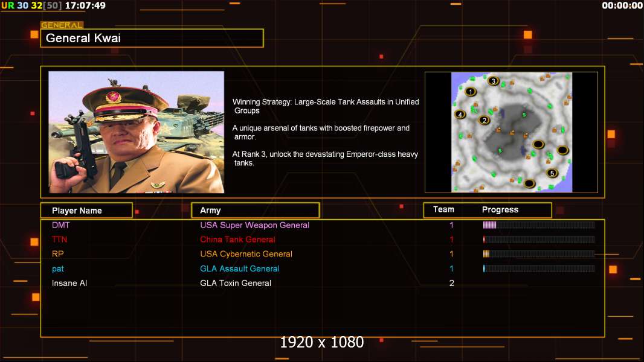Click the Player Name column header
This screenshot has height=362, width=644.
tap(86, 211)
